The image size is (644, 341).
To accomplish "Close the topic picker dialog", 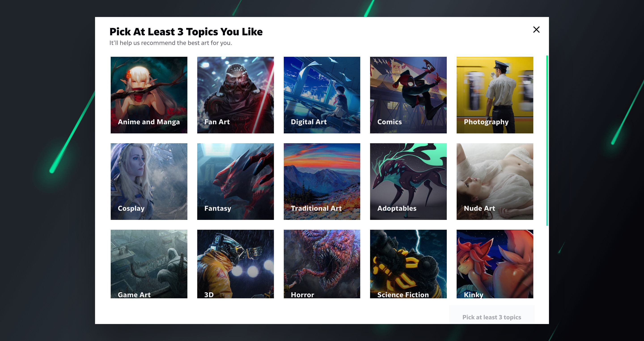I will coord(536,29).
